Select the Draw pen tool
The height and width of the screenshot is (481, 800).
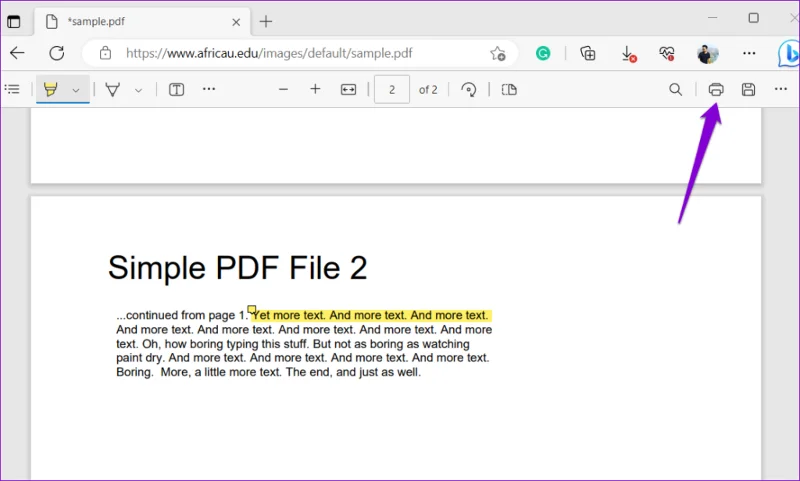(112, 90)
